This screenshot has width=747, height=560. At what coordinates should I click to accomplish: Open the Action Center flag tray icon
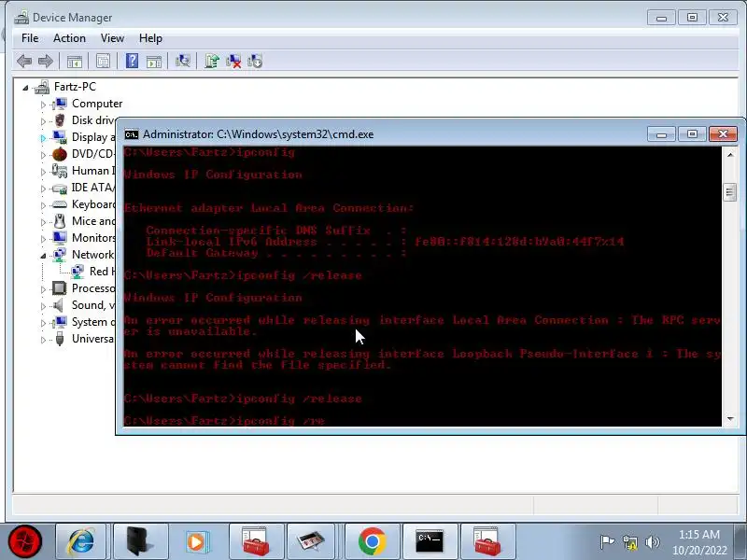click(x=607, y=542)
